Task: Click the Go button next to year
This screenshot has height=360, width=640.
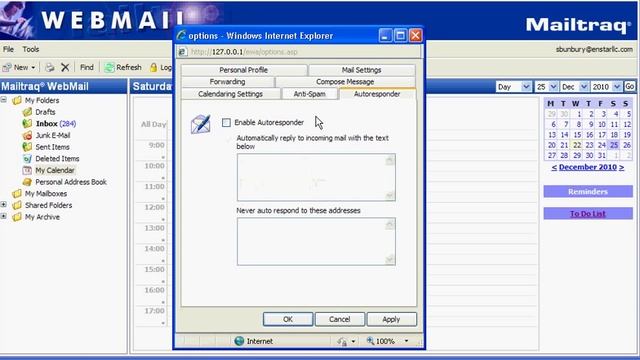Action: click(629, 87)
